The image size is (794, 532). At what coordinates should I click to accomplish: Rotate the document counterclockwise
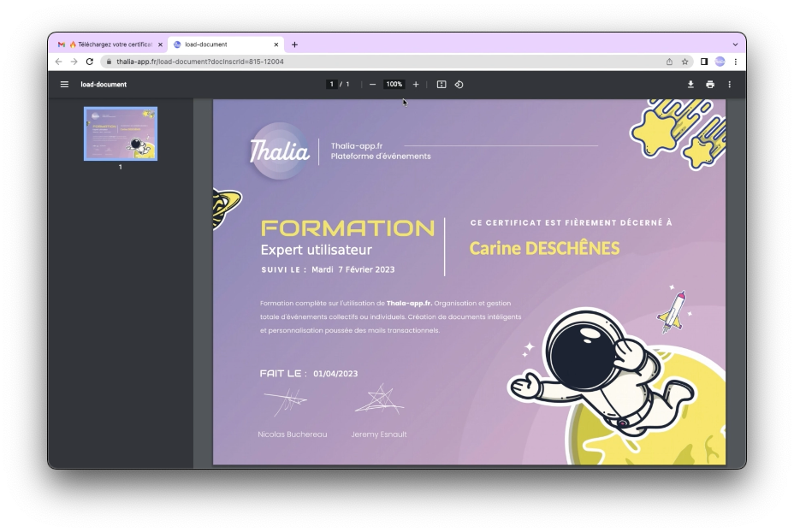459,85
